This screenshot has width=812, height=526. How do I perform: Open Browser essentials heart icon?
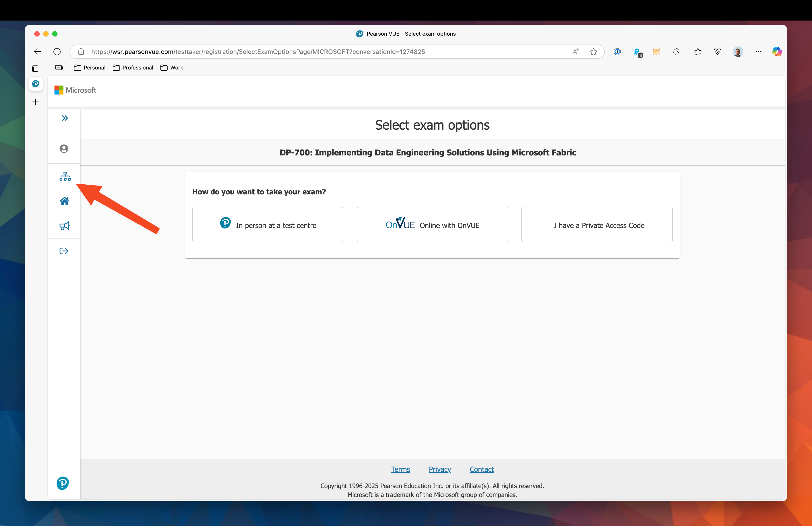pos(718,51)
